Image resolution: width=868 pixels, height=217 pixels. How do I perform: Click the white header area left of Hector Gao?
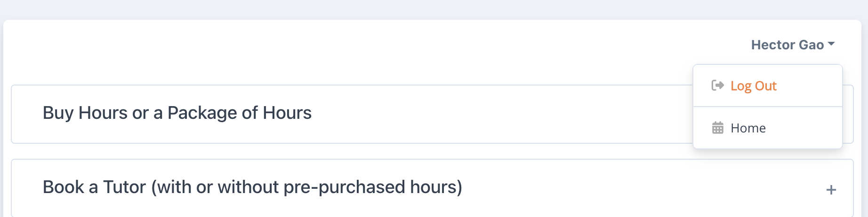click(x=377, y=45)
